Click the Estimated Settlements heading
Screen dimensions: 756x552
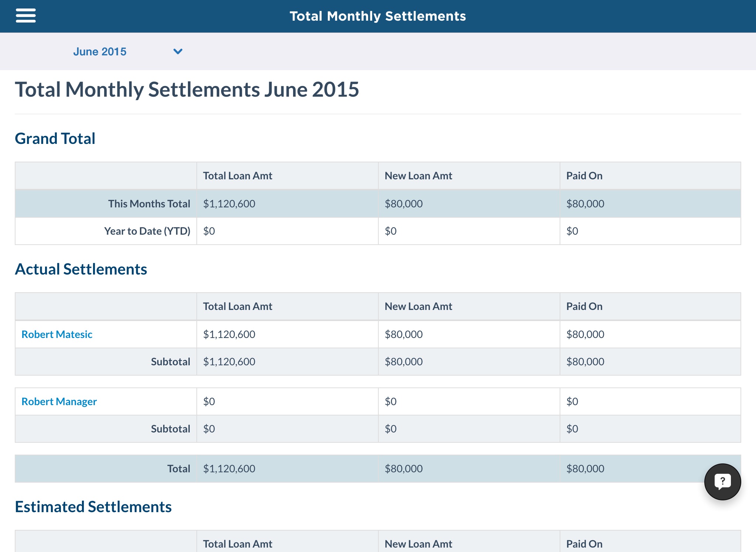tap(93, 507)
